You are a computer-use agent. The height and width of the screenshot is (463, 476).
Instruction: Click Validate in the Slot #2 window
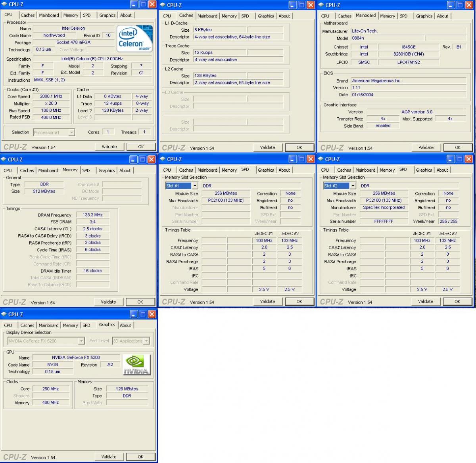(x=426, y=302)
